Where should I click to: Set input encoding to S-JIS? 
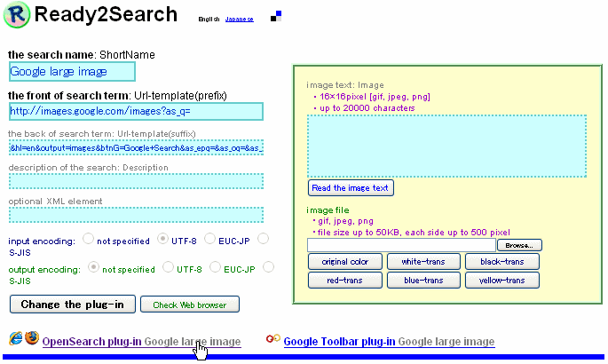[264, 239]
